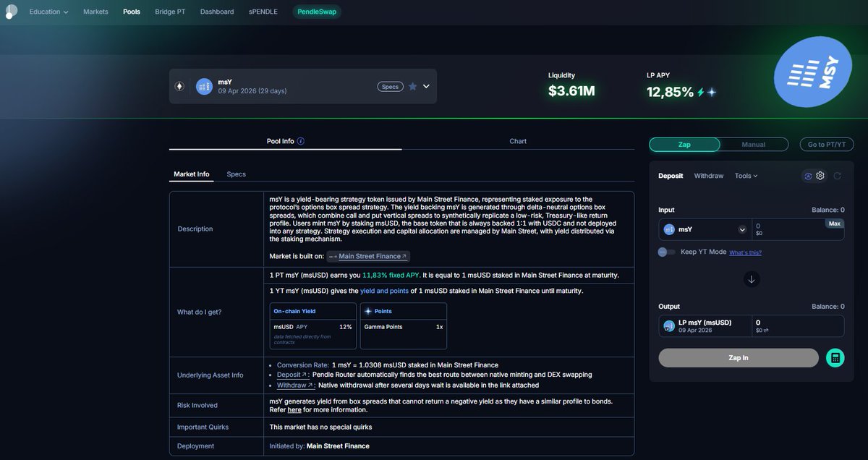Screen dimensions: 868x460
Task: Click the input 'Balance: 0' text
Action: coord(827,210)
